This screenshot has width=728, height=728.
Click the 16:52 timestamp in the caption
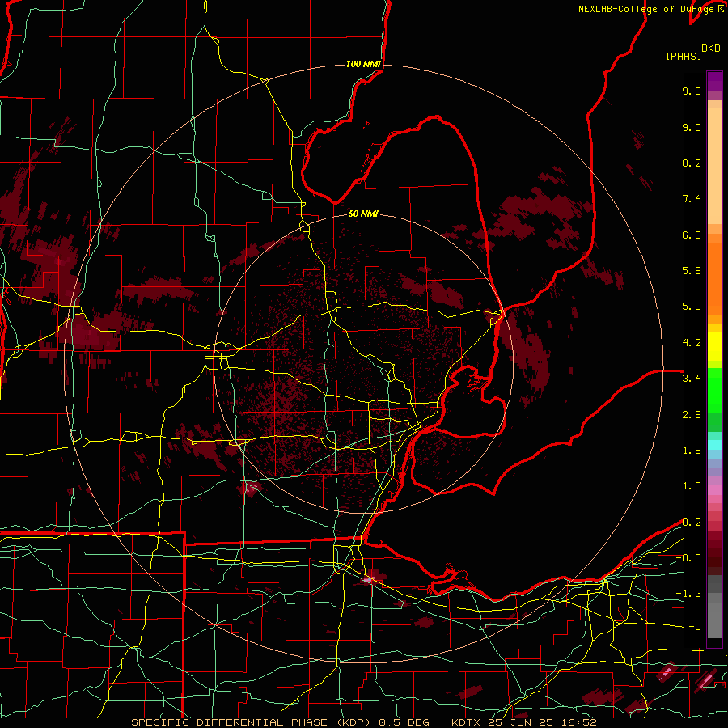click(x=580, y=722)
